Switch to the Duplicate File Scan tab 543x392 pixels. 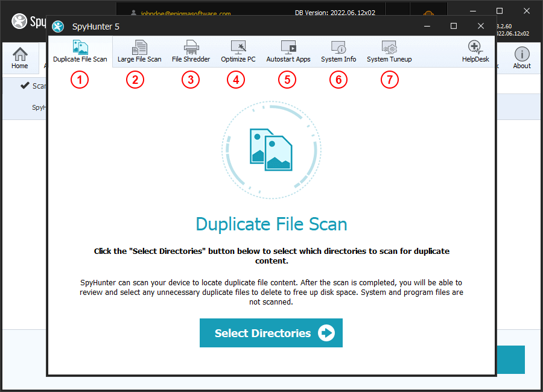pyautogui.click(x=80, y=51)
